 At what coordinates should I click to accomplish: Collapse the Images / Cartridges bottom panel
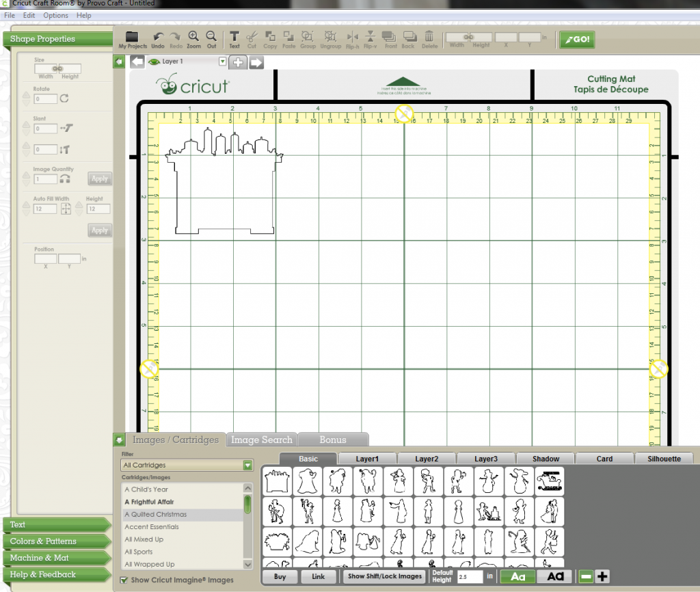tap(119, 440)
